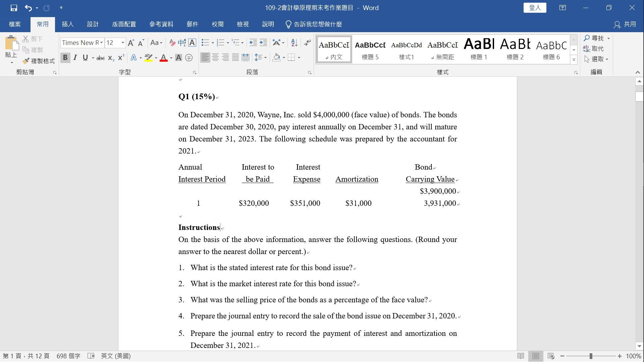644x362 pixels.
Task: Click the Undo arrow icon
Action: click(29, 8)
